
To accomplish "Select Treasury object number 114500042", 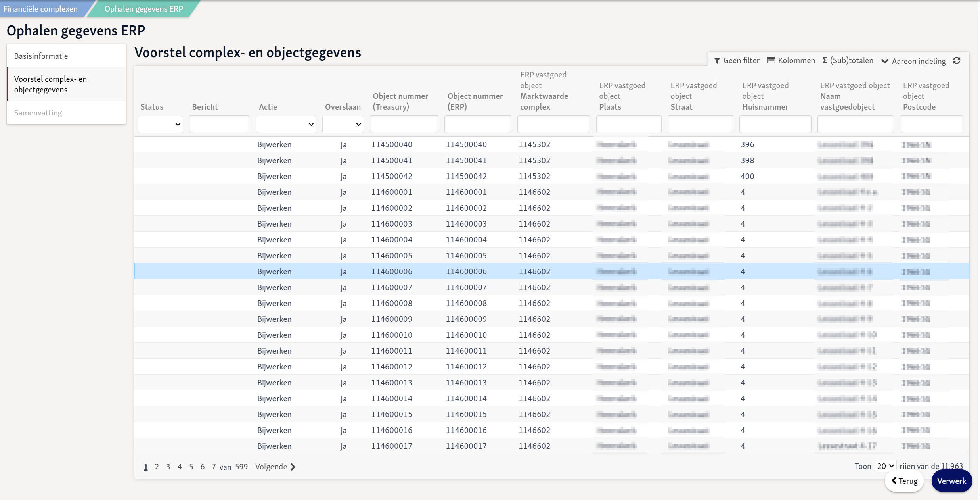I will 392,176.
